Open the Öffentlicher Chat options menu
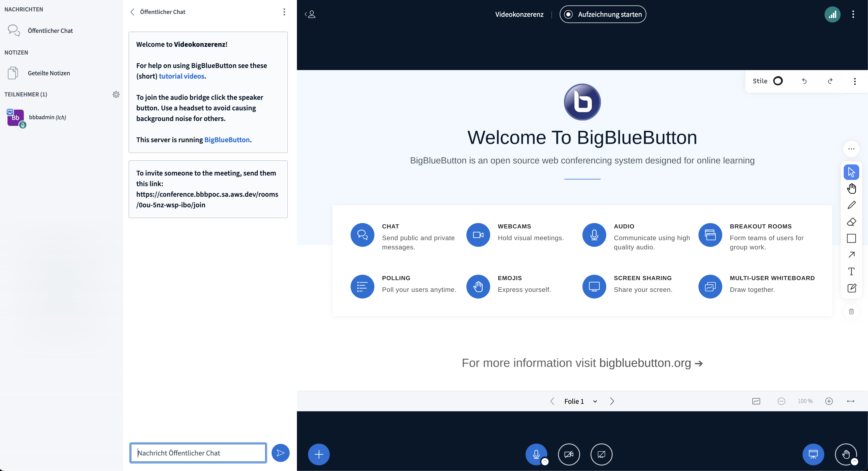Viewport: 868px width, 471px height. click(x=284, y=12)
